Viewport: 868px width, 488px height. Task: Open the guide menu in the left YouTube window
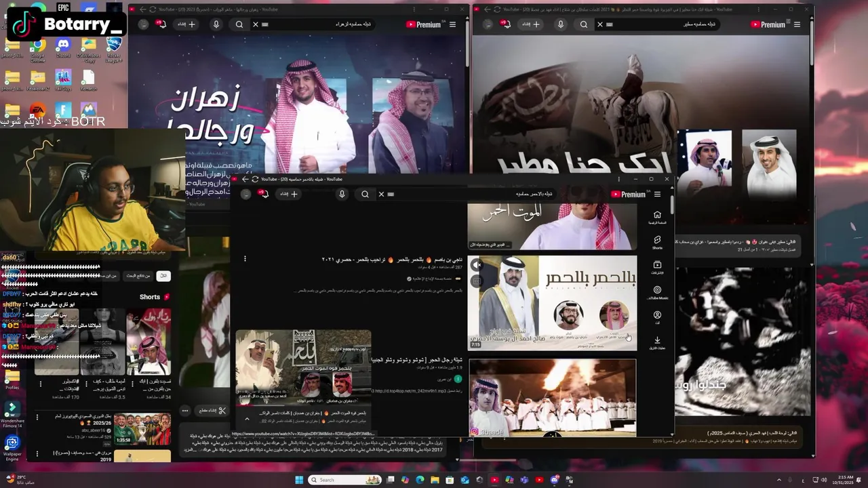[452, 24]
